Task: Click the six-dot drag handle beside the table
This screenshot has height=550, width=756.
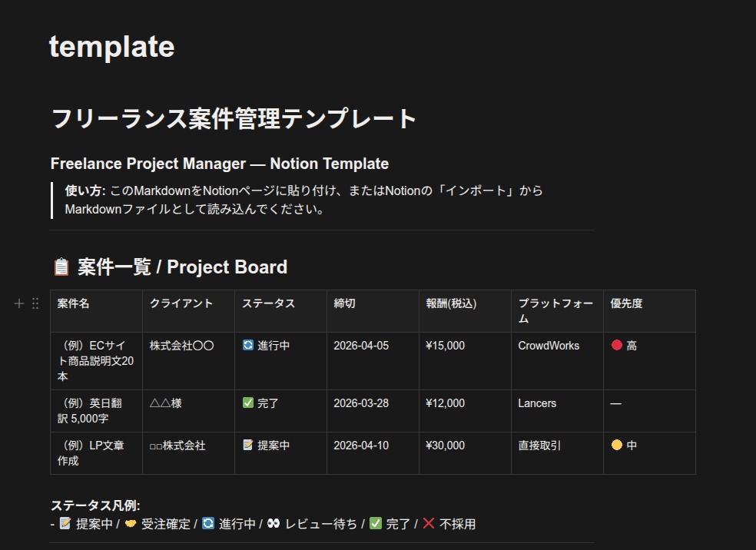Action: tap(35, 303)
